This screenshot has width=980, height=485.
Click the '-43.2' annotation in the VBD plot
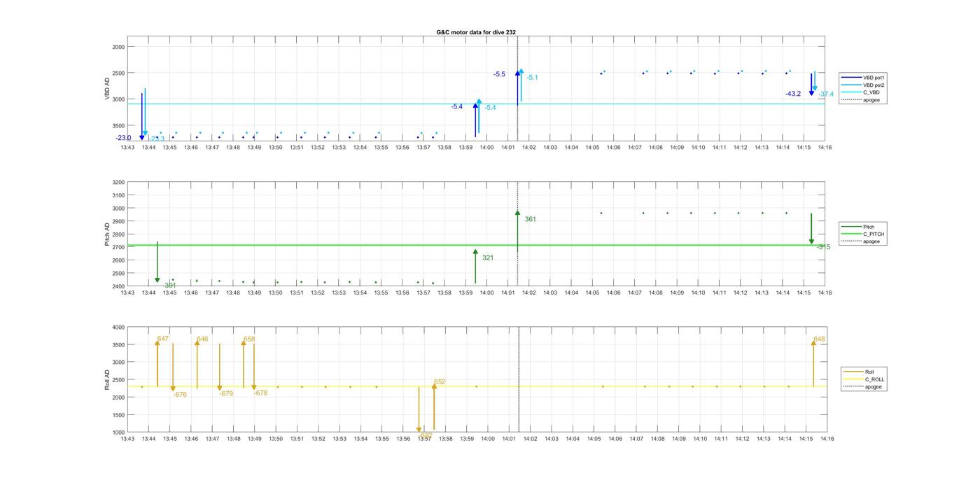pos(793,94)
